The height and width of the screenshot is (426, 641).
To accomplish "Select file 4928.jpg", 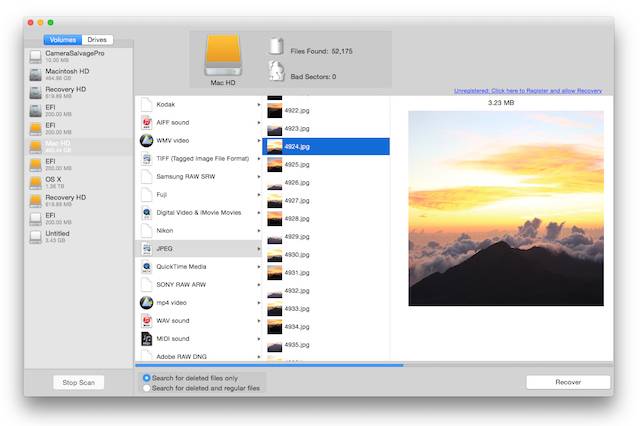I will (x=326, y=218).
